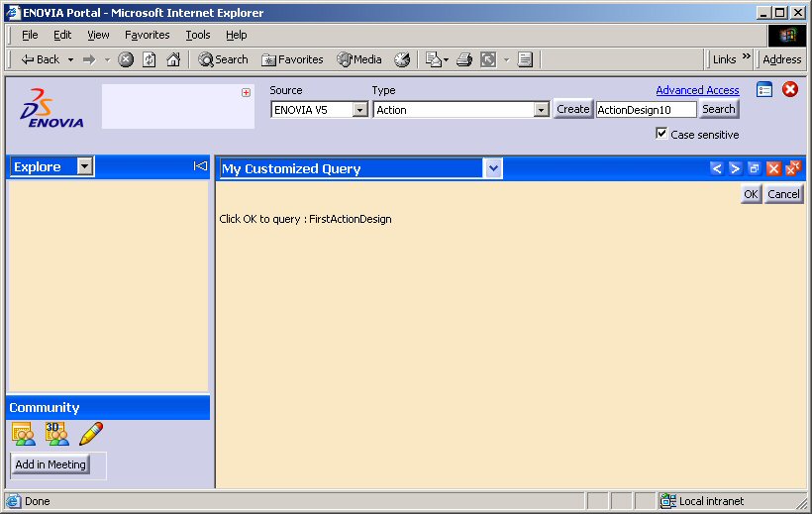Click the Edit page icon in toolbar
The width and height of the screenshot is (812, 514).
tap(488, 60)
